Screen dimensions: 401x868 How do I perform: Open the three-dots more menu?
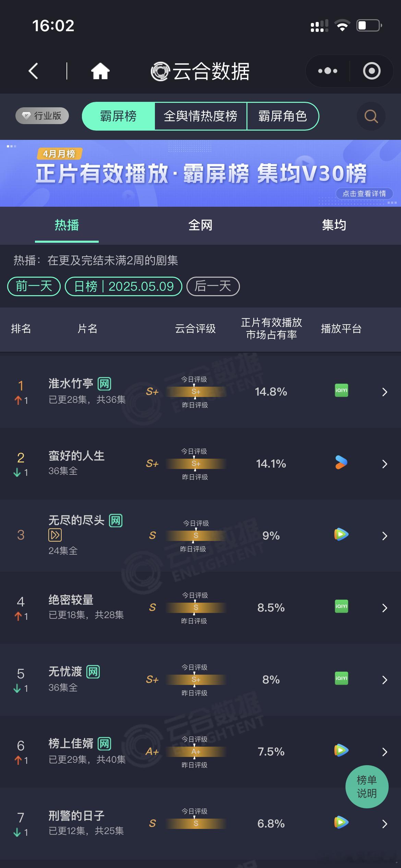(x=328, y=71)
